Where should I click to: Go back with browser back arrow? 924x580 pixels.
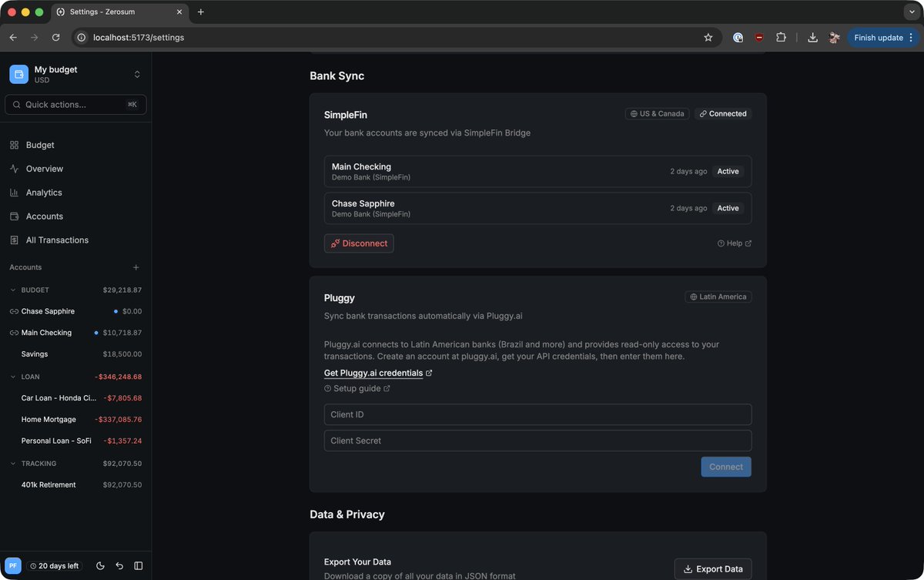(x=13, y=37)
